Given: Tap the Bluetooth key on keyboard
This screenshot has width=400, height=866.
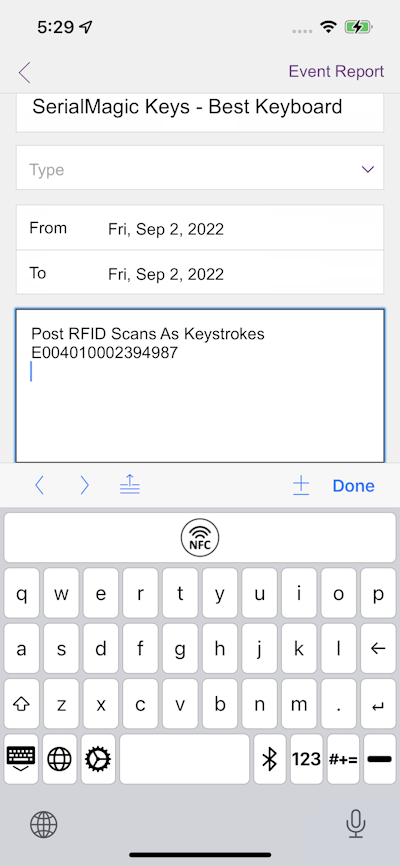Looking at the screenshot, I should (269, 759).
